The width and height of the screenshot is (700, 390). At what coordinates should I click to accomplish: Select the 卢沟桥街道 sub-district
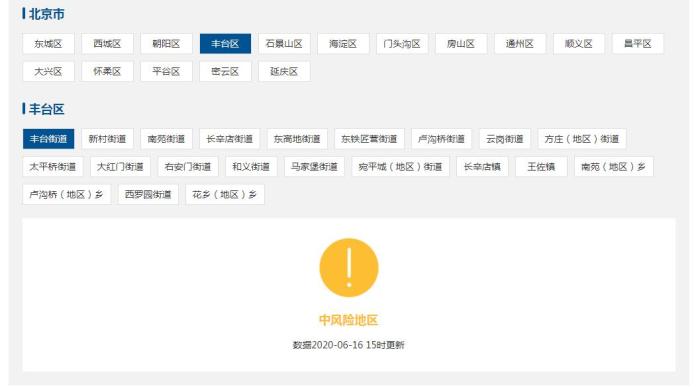tap(442, 139)
